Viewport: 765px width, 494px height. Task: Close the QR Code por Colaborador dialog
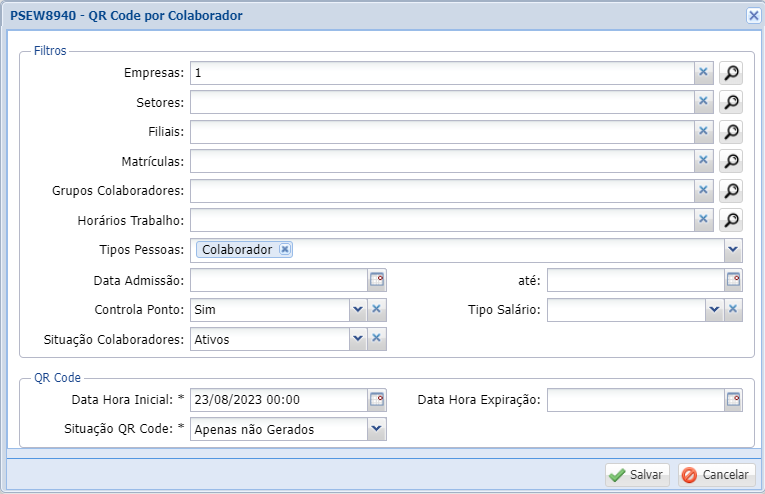point(753,15)
